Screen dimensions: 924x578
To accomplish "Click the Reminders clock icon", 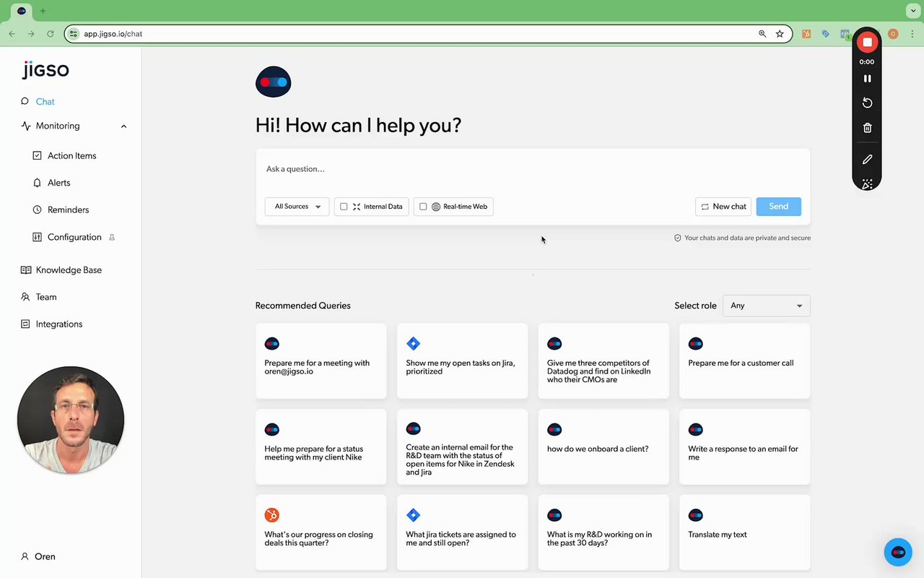I will (38, 210).
